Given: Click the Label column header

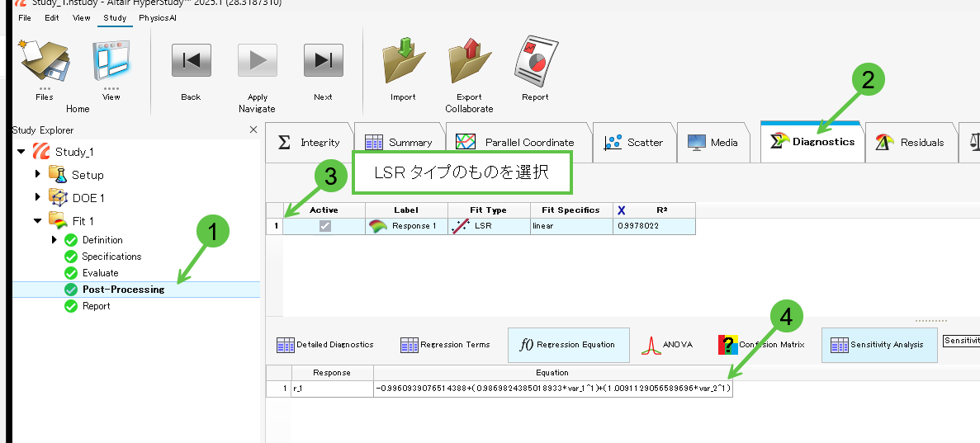Looking at the screenshot, I should tap(406, 210).
